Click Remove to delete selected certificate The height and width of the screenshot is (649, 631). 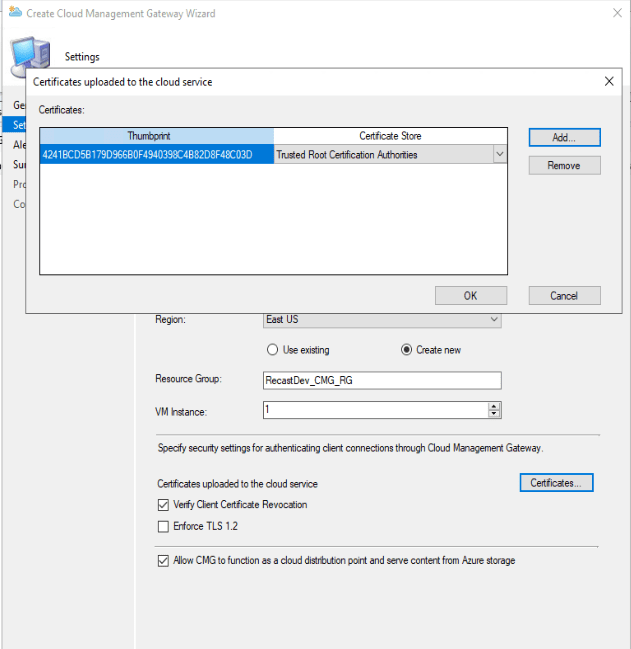coord(564,166)
